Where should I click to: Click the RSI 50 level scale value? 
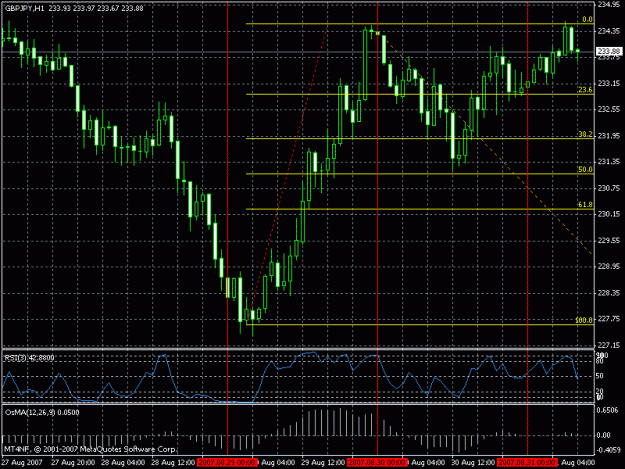pos(599,376)
